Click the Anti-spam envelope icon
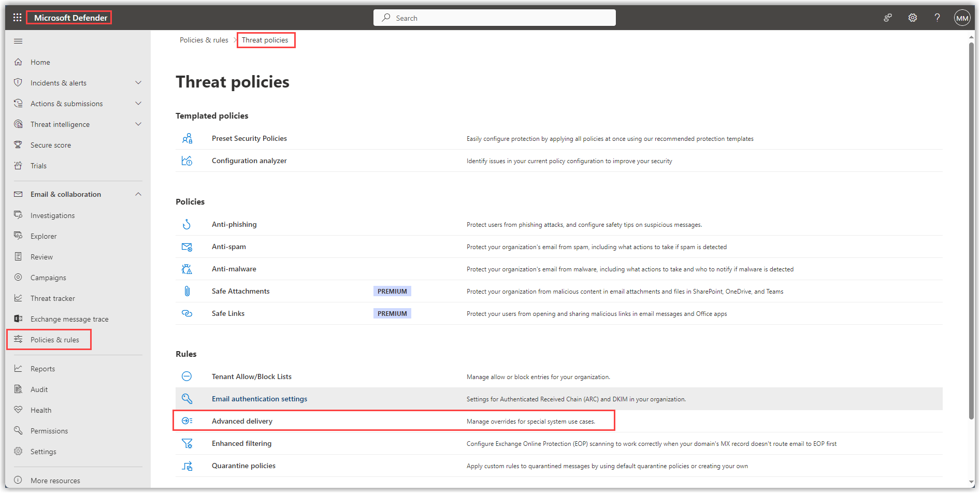Viewport: 980px width, 493px height. pyautogui.click(x=187, y=247)
